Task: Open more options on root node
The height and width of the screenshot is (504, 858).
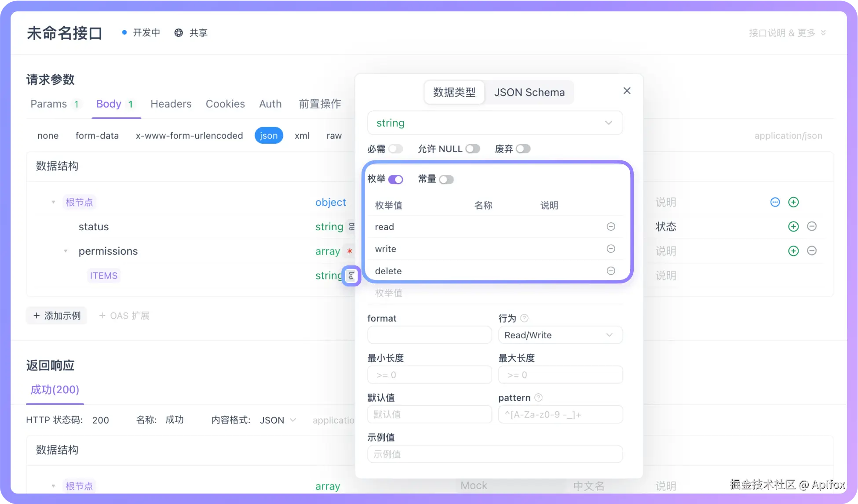Action: pyautogui.click(x=775, y=202)
